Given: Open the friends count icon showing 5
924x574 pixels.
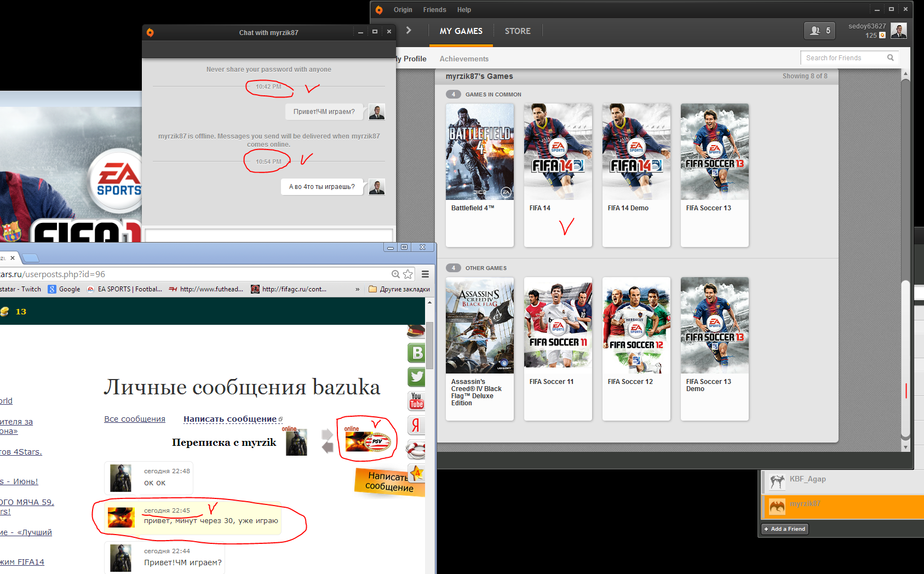Looking at the screenshot, I should point(820,31).
